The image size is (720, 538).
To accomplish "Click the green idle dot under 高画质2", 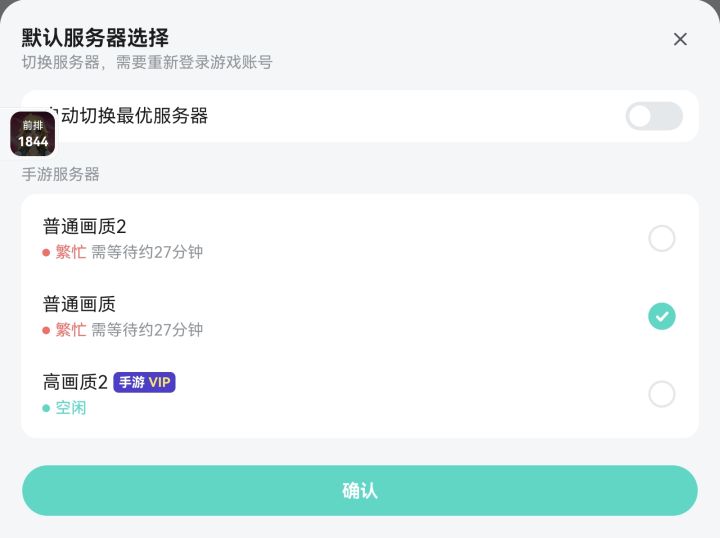I will pos(46,408).
